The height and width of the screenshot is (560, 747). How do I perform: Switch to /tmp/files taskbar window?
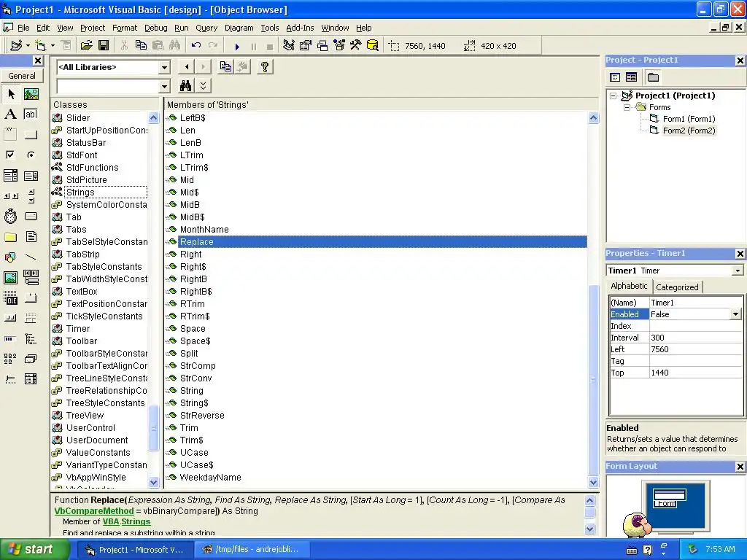pos(252,550)
